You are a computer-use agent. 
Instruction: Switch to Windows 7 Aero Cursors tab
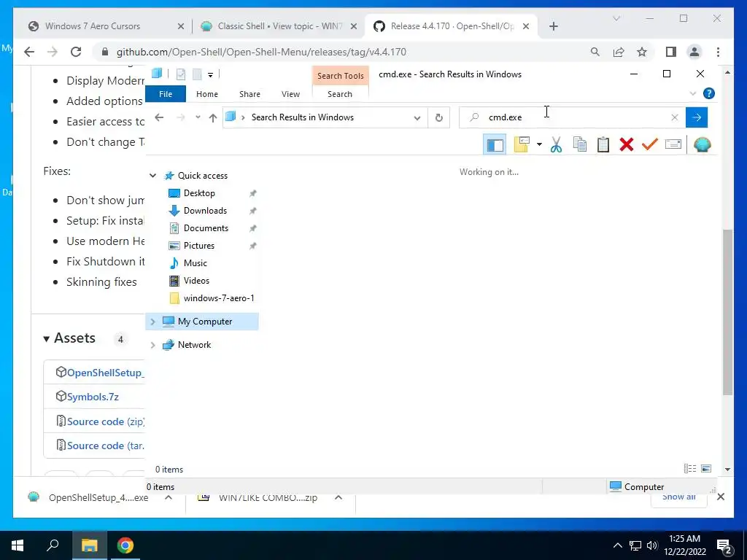(x=93, y=26)
